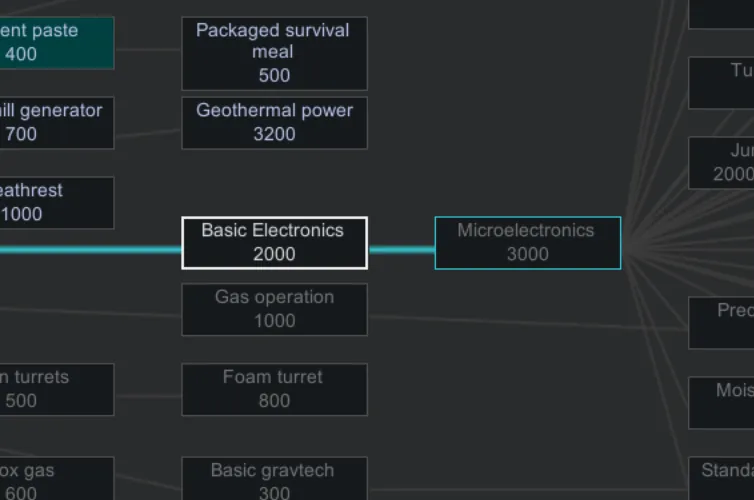Click the cyan link between Basic Electronics and Microelectronics

(401, 249)
